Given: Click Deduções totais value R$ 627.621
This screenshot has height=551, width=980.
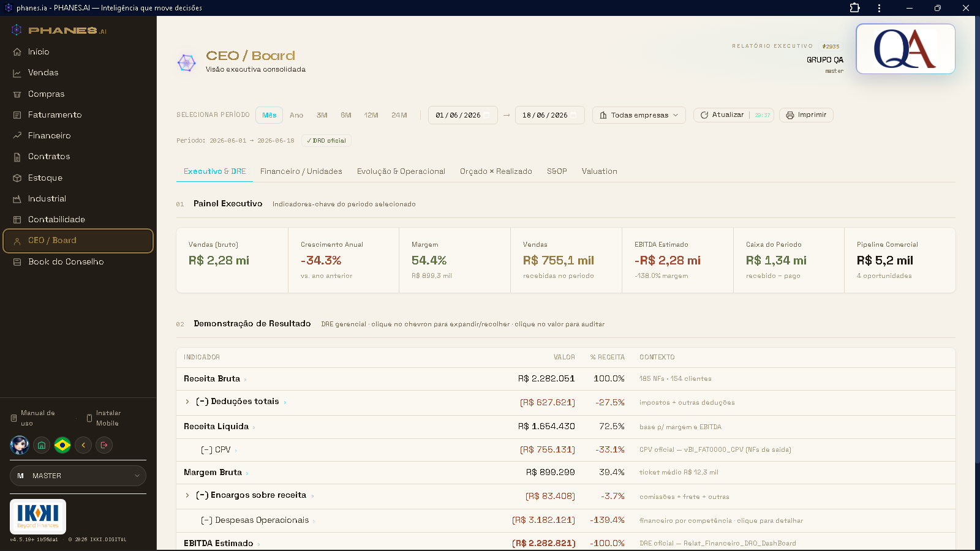Looking at the screenshot, I should point(548,403).
